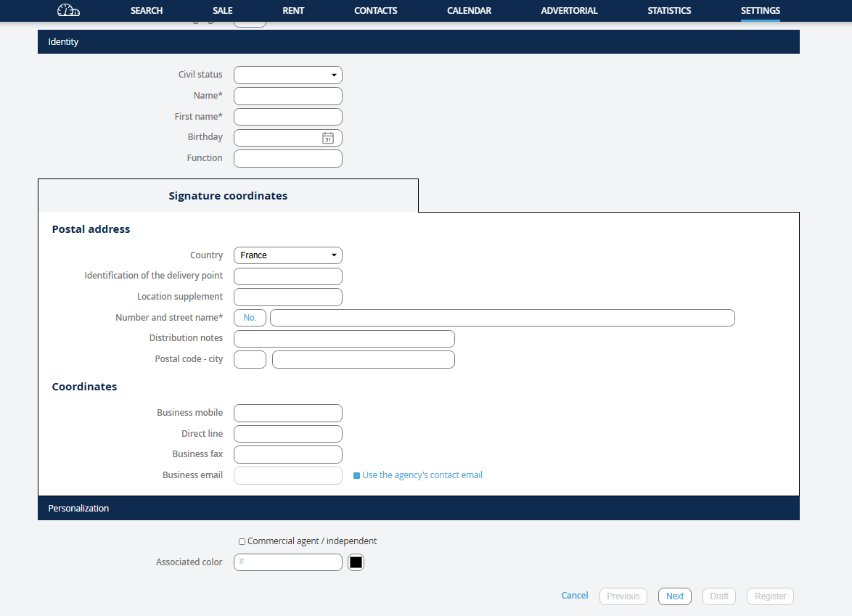Select the Business mobile field
Viewport: 852px width, 616px height.
(287, 413)
